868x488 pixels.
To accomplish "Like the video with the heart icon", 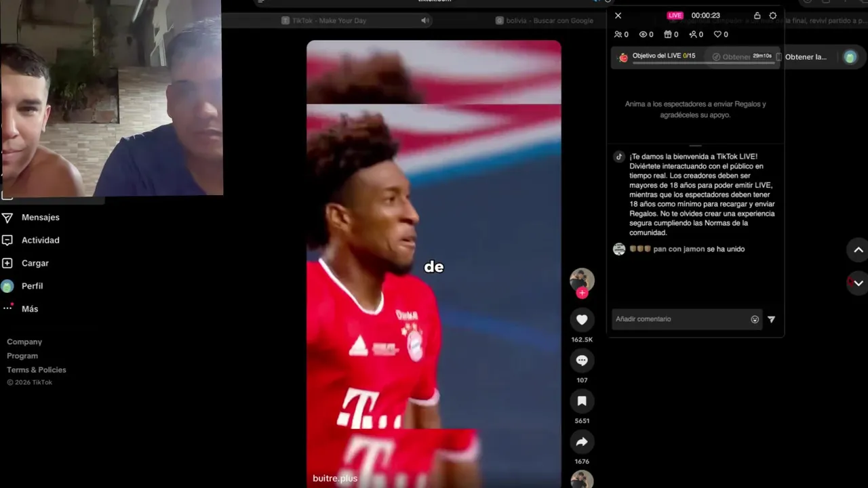I will 582,320.
